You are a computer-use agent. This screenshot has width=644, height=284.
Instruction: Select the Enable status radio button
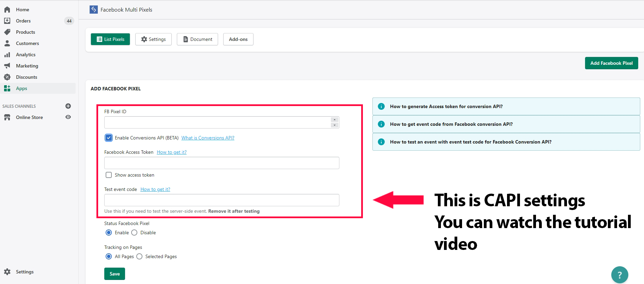(109, 233)
